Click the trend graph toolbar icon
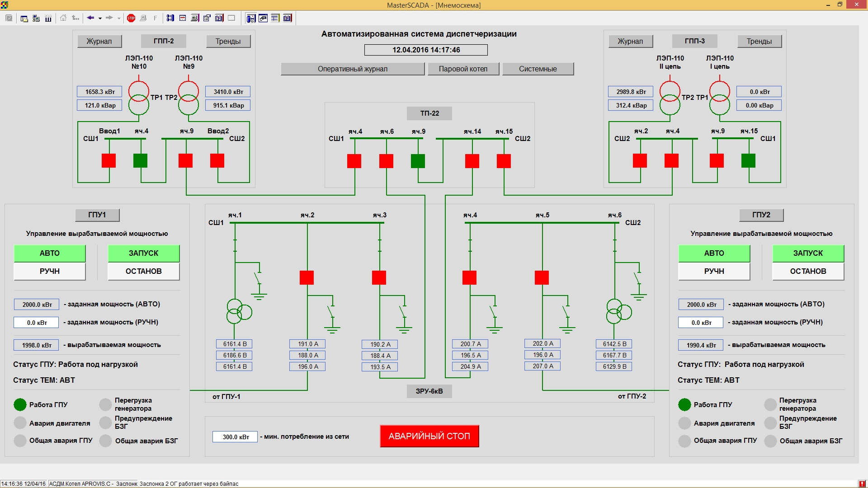 click(x=263, y=18)
